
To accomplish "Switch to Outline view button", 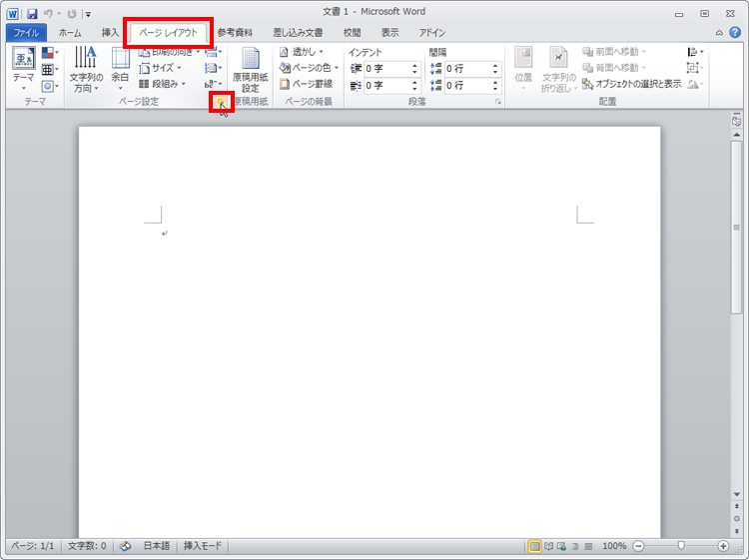I will pyautogui.click(x=575, y=546).
